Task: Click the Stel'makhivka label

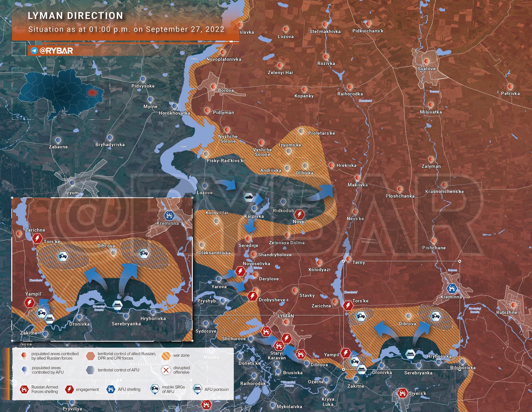Action: coord(325,31)
